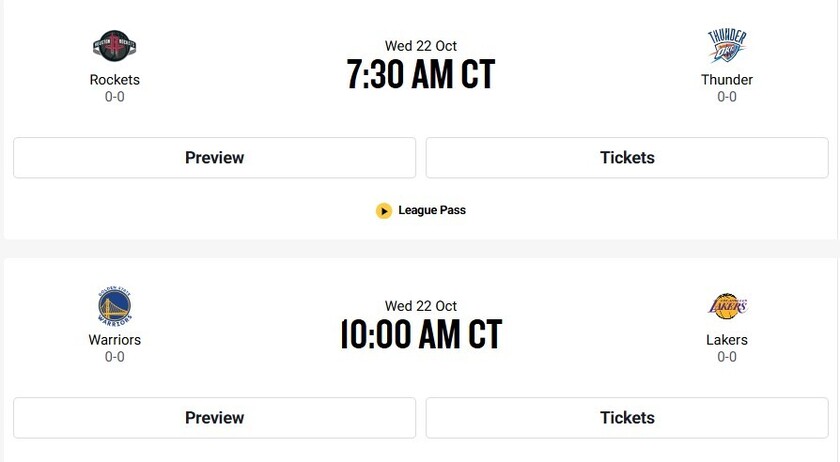840x462 pixels.
Task: Click the date above the 7:30 AM game
Action: coord(420,46)
